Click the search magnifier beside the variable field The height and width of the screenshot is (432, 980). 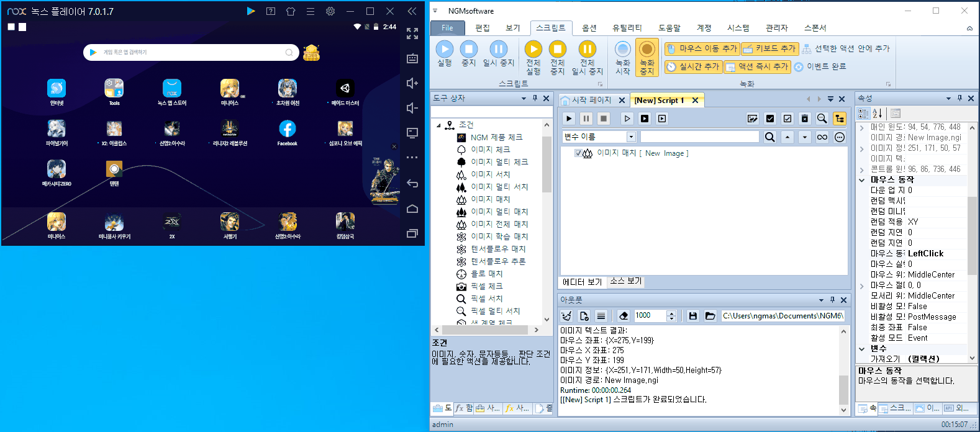tap(770, 137)
